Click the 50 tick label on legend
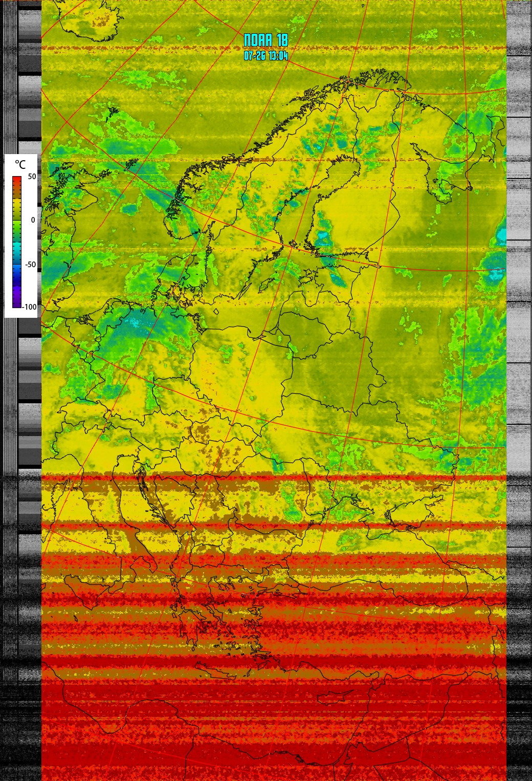This screenshot has width=532, height=781. tap(32, 177)
